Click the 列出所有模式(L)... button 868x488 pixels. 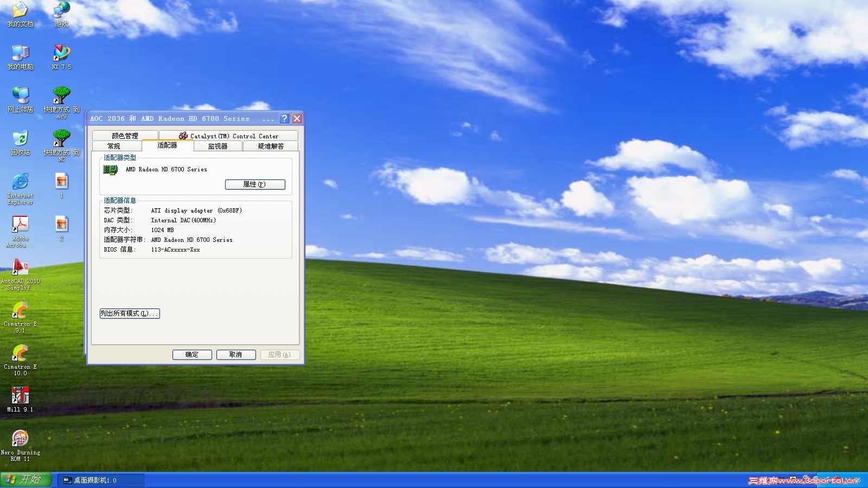(x=130, y=313)
